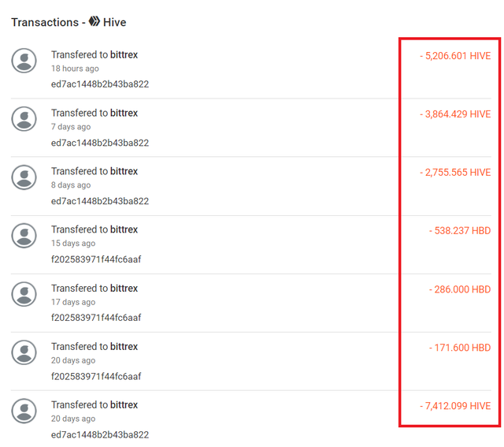Click memo f202583971f44fc6aaf under 17 days ago
Screen dimensions: 504x447
(x=96, y=318)
